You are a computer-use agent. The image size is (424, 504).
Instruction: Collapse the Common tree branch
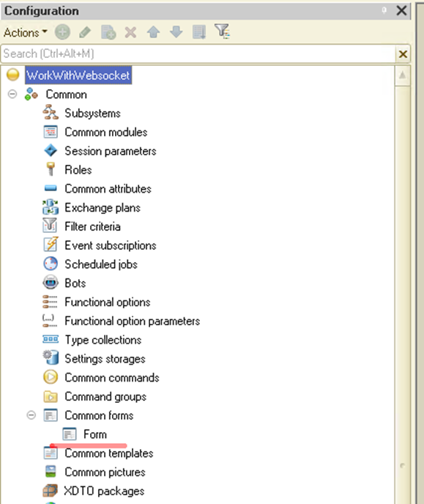12,94
